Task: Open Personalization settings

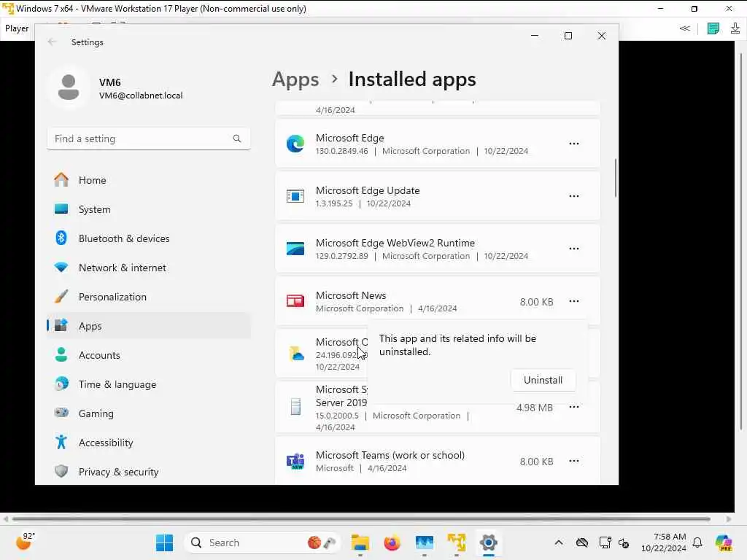Action: 149,297
